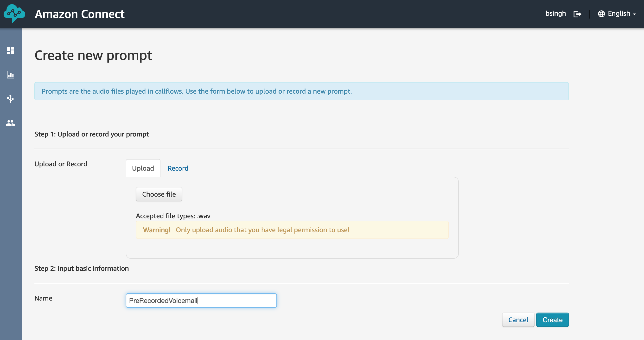Click the Cancel button

coord(518,320)
